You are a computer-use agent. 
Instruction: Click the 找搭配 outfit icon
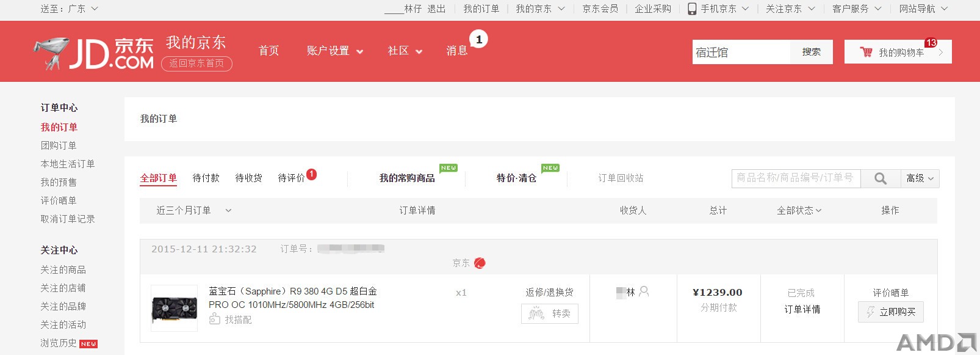(214, 319)
